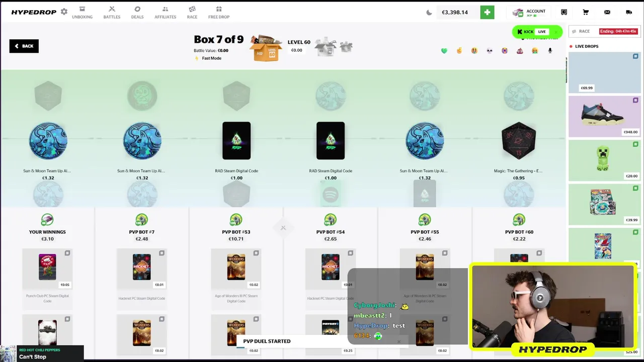This screenshot has width=644, height=362.
Task: Open the Race panel with ending timer
Action: (x=605, y=31)
